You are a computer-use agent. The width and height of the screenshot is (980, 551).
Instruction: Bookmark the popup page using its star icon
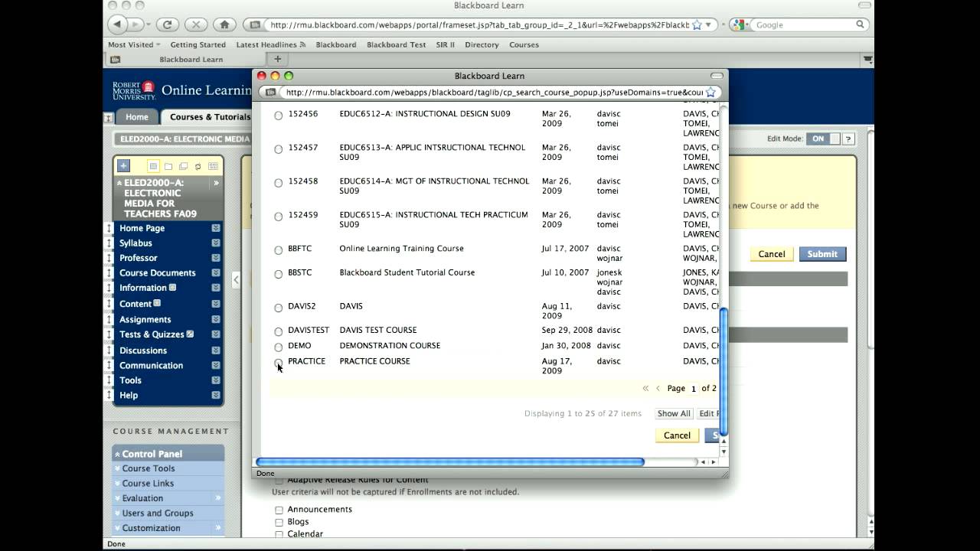[710, 92]
